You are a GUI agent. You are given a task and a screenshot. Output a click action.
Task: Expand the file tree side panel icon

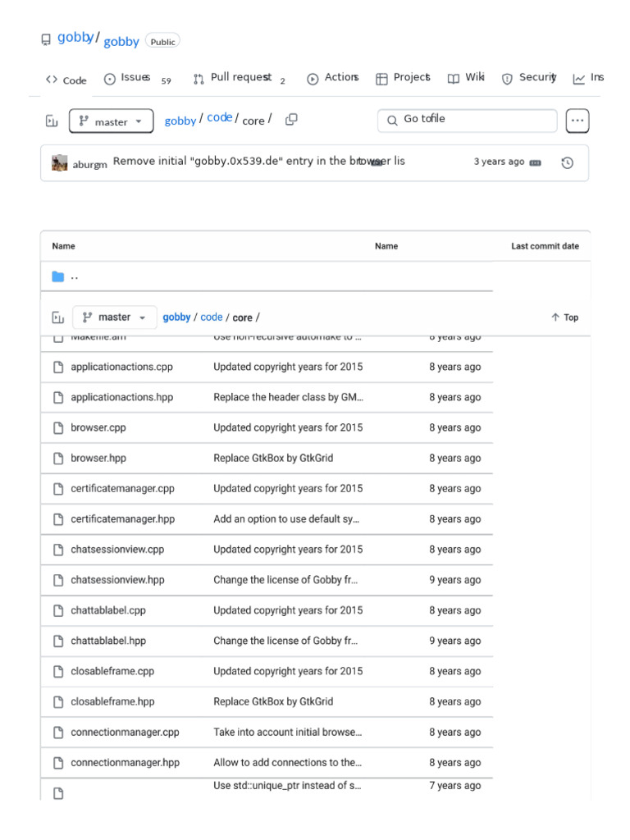click(52, 121)
